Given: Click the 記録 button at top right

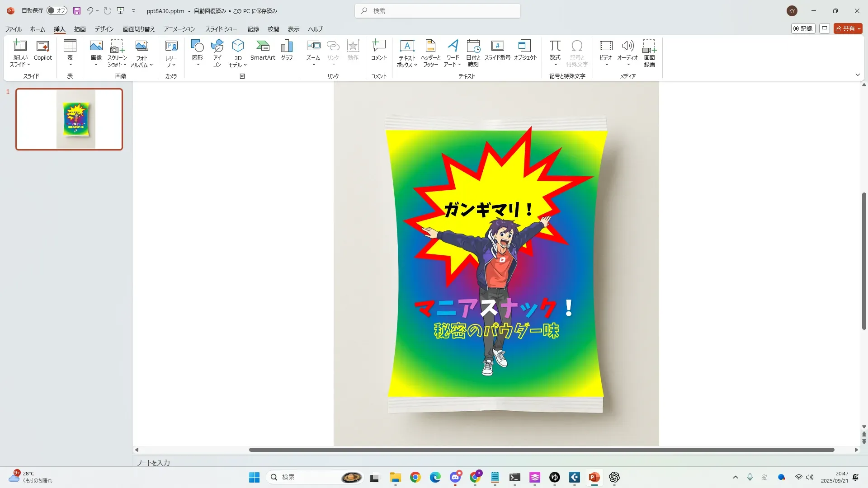Looking at the screenshot, I should tap(803, 28).
